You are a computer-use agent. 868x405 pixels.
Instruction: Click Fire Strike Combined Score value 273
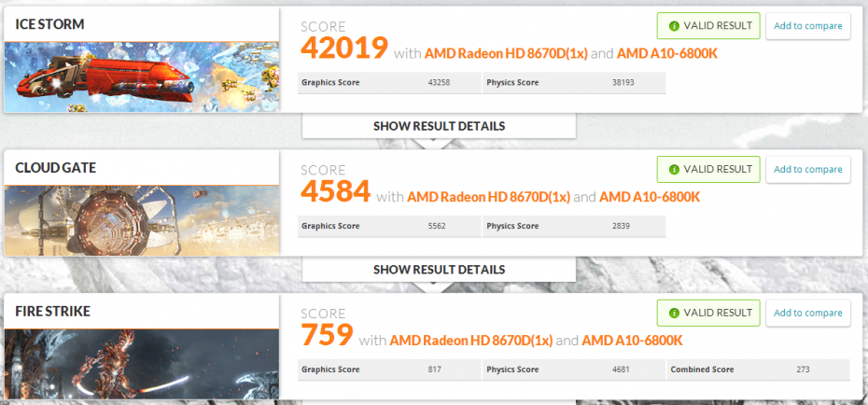click(x=804, y=370)
